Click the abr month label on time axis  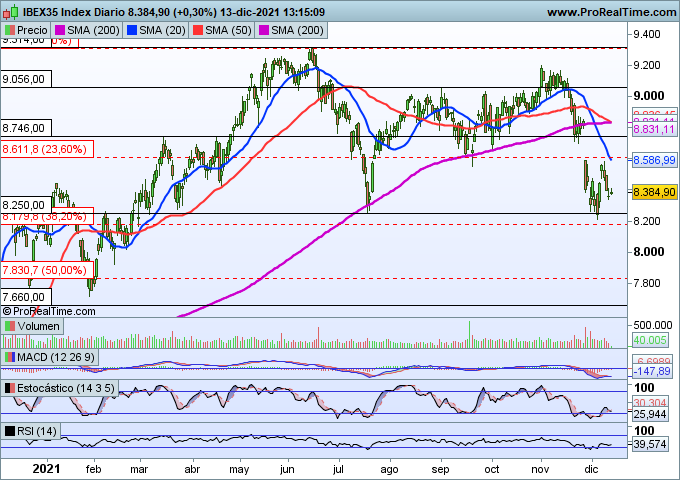click(x=192, y=469)
